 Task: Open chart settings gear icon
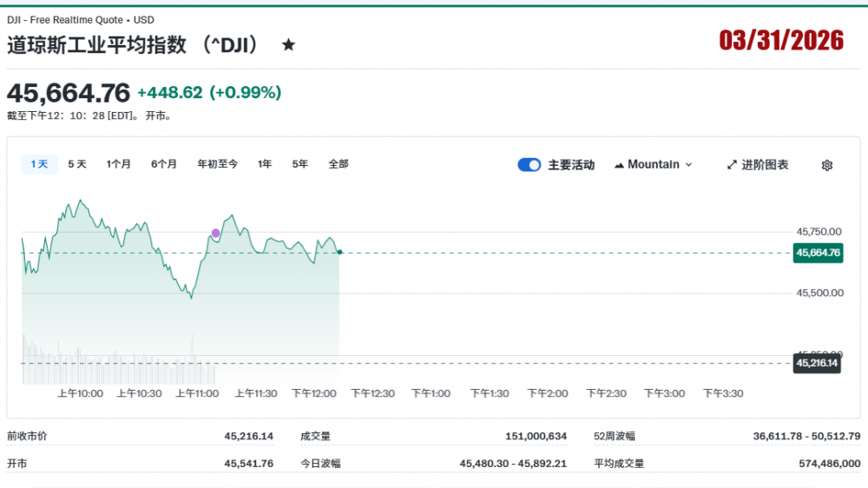coord(826,165)
